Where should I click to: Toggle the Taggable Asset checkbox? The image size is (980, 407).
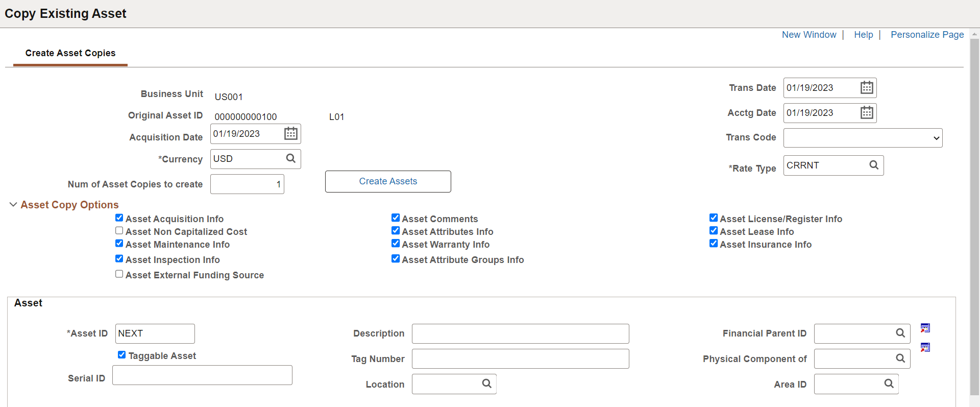[122, 355]
